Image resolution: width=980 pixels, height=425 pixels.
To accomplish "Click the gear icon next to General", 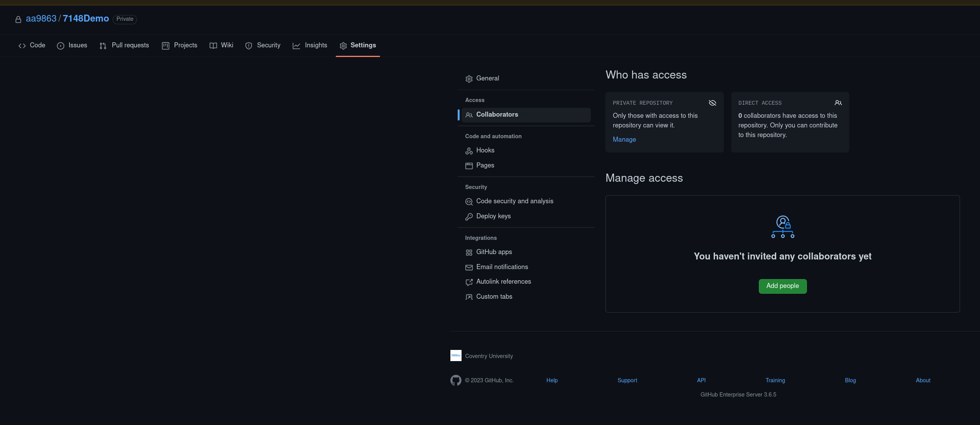I will (469, 79).
